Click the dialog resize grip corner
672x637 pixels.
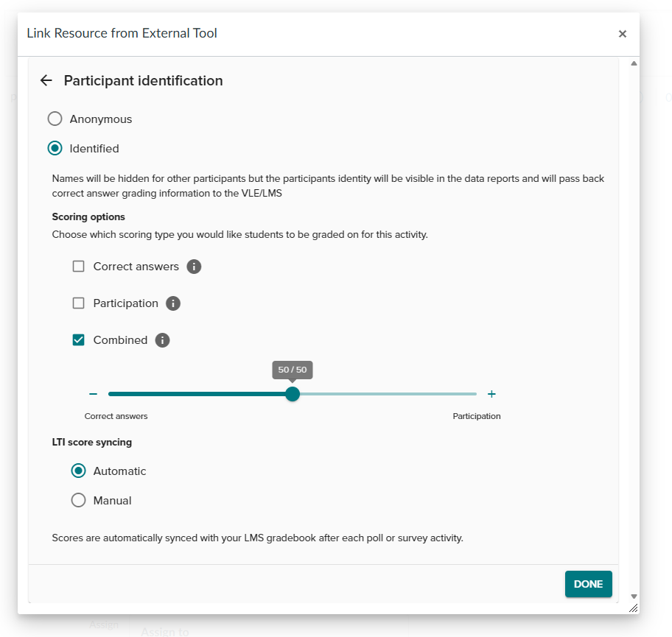pyautogui.click(x=634, y=608)
